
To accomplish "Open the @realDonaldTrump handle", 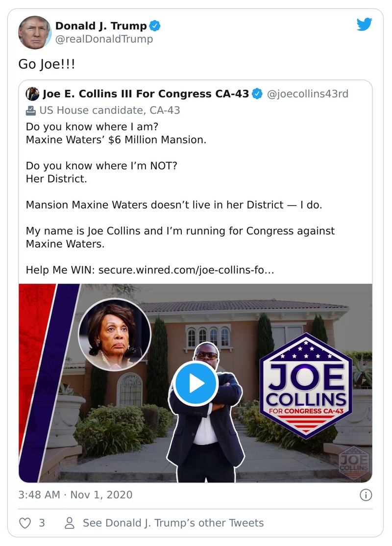I will click(x=104, y=39).
